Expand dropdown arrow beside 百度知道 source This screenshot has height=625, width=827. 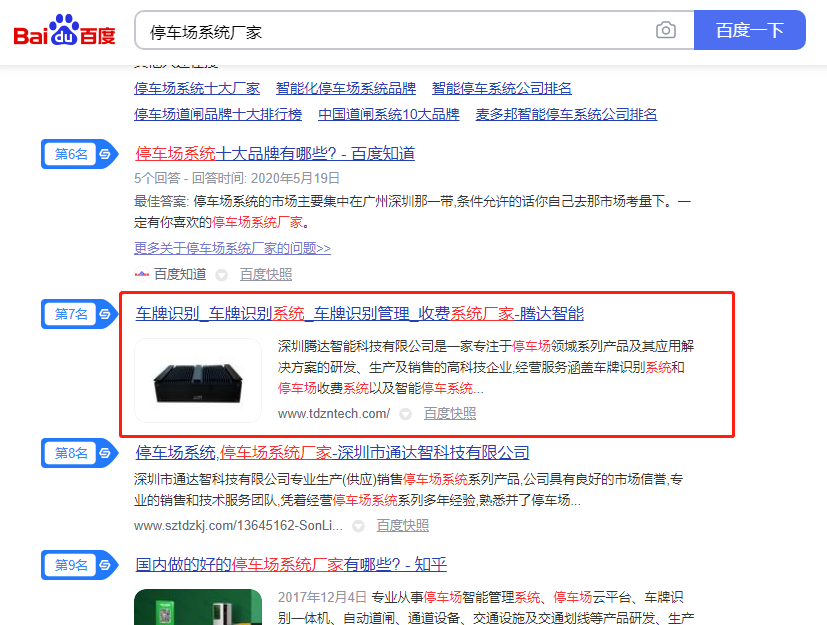pyautogui.click(x=222, y=275)
